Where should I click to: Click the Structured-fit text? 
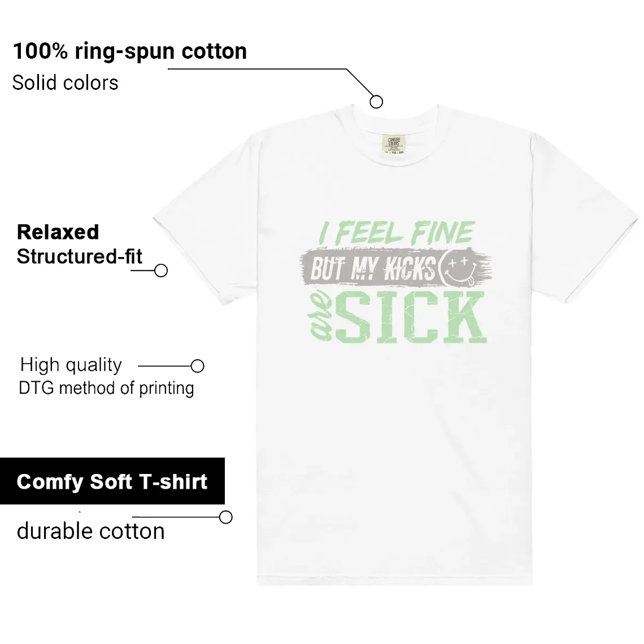79,256
